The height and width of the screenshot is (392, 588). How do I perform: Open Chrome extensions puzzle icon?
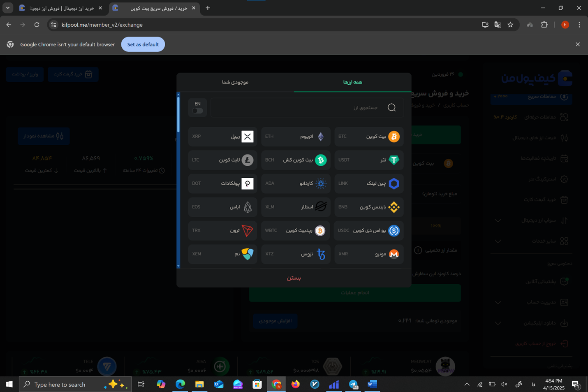point(544,25)
